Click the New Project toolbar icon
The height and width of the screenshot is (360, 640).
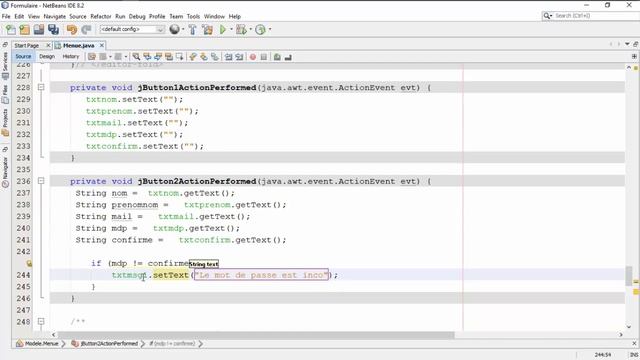[x=24, y=29]
